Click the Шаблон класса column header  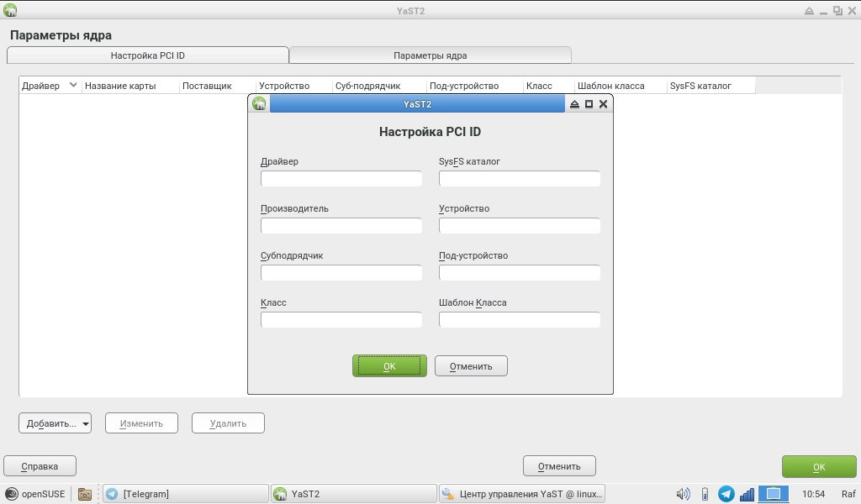[621, 86]
